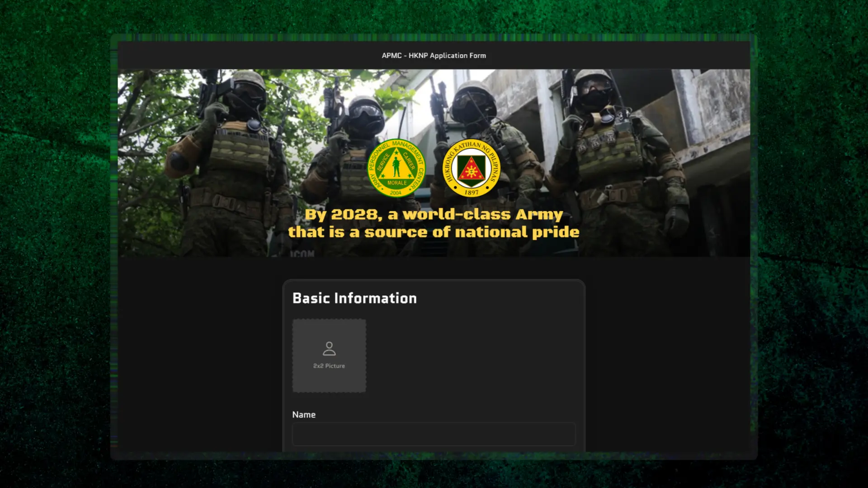Click the "By 2028, a world-class Army" headline
Screen dimensions: 868x488
[x=434, y=214]
